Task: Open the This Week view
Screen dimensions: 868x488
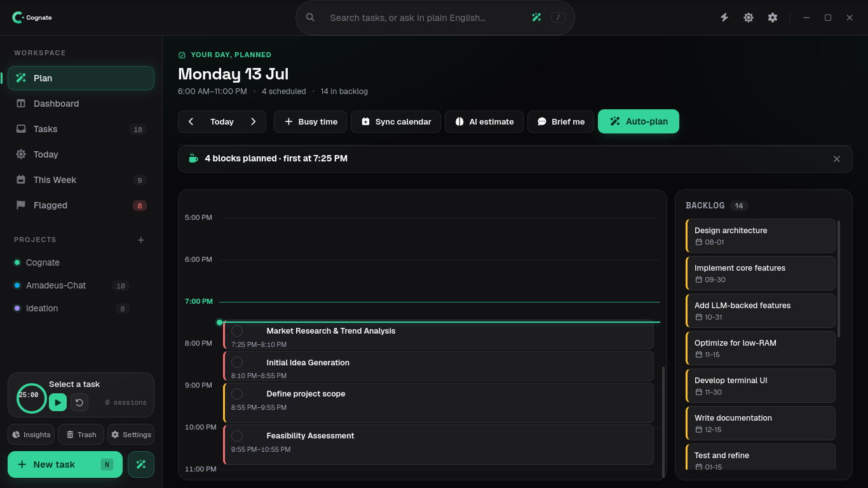Action: click(x=81, y=180)
